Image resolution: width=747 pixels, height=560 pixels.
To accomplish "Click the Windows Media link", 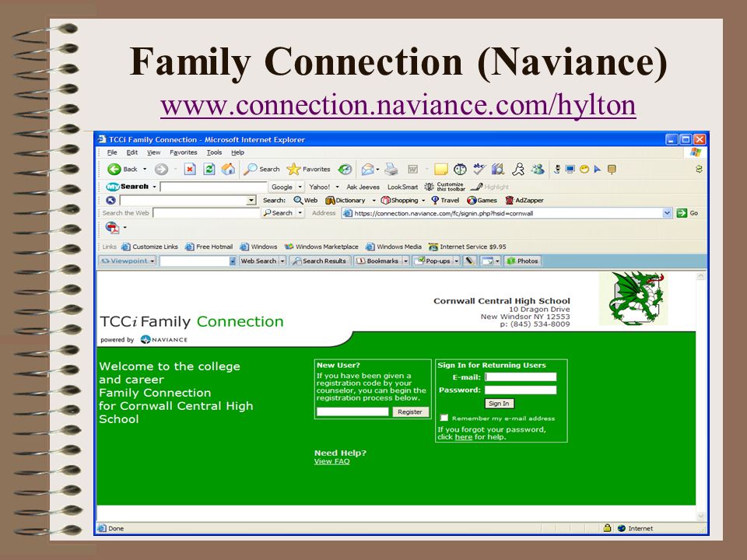I will pyautogui.click(x=394, y=247).
